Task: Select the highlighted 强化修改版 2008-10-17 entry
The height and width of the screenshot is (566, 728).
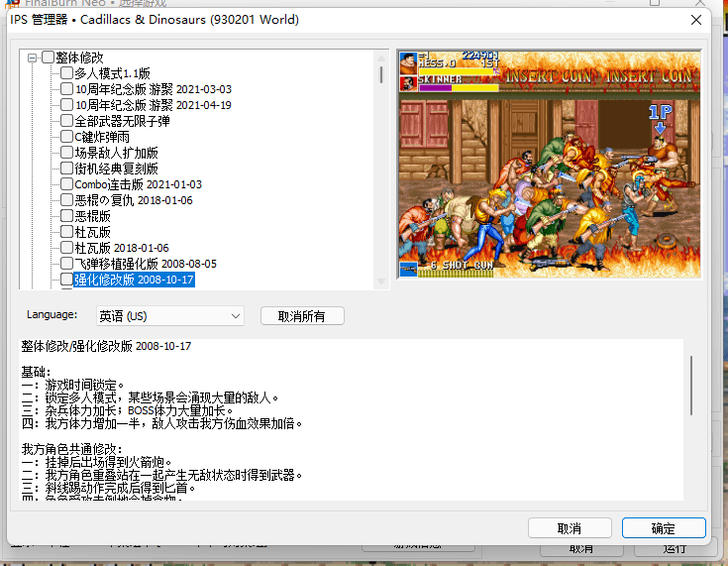Action: [x=134, y=280]
